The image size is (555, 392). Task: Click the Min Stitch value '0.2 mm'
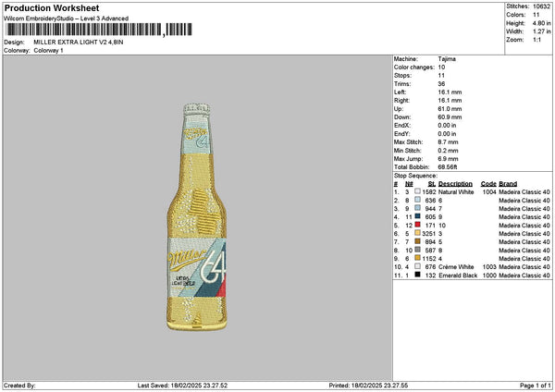click(448, 151)
